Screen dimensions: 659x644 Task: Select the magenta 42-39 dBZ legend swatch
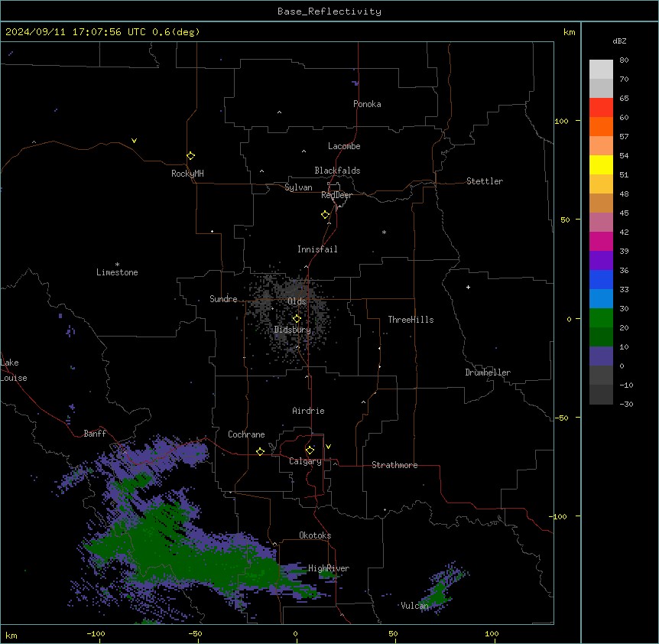pyautogui.click(x=601, y=241)
